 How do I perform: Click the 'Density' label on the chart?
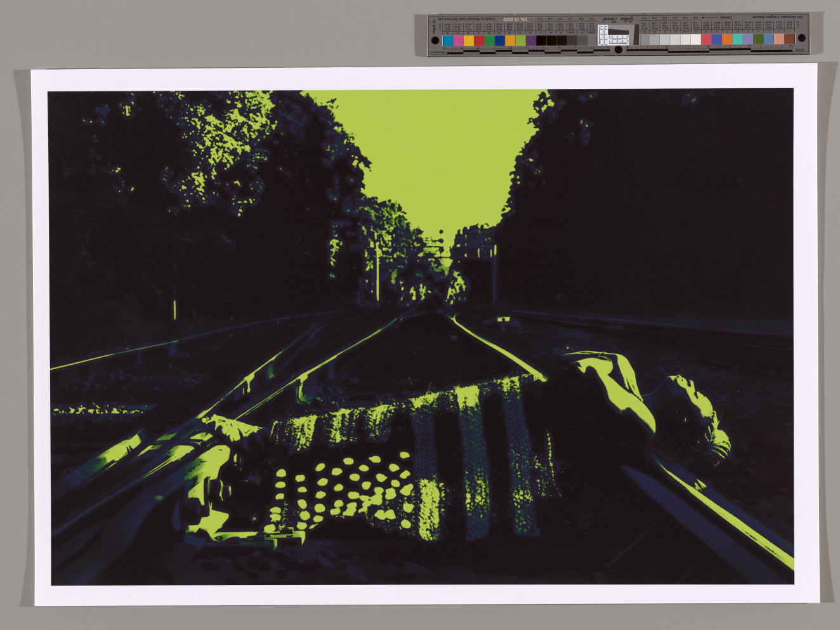[x=726, y=17]
